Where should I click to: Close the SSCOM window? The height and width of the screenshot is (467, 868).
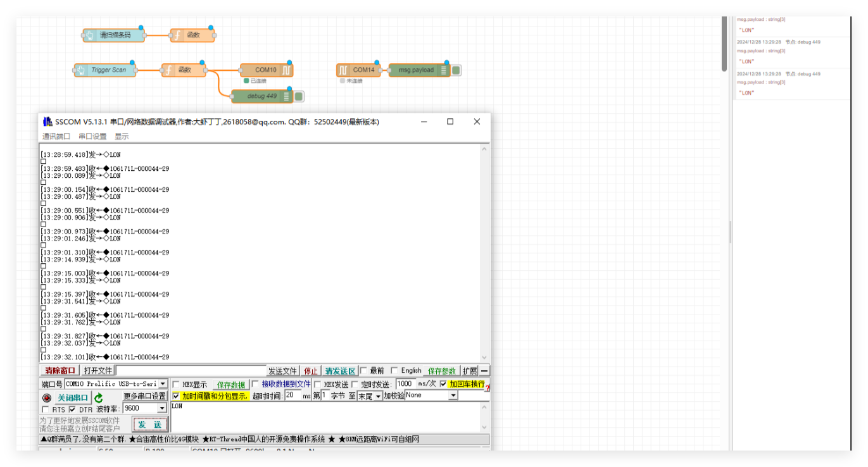tap(477, 121)
